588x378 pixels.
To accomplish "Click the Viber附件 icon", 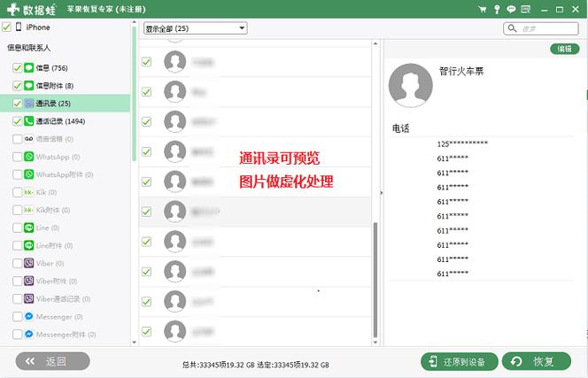I will click(29, 281).
